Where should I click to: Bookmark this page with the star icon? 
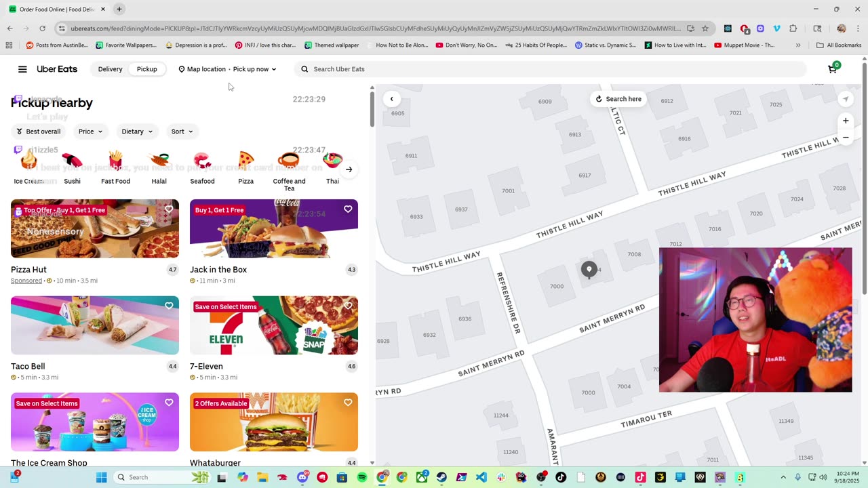pos(705,28)
